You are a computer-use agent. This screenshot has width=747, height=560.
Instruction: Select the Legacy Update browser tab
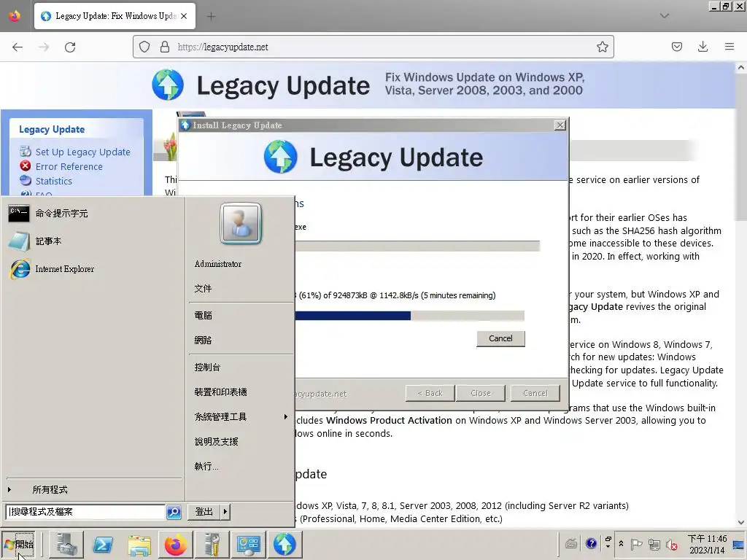pyautogui.click(x=115, y=16)
